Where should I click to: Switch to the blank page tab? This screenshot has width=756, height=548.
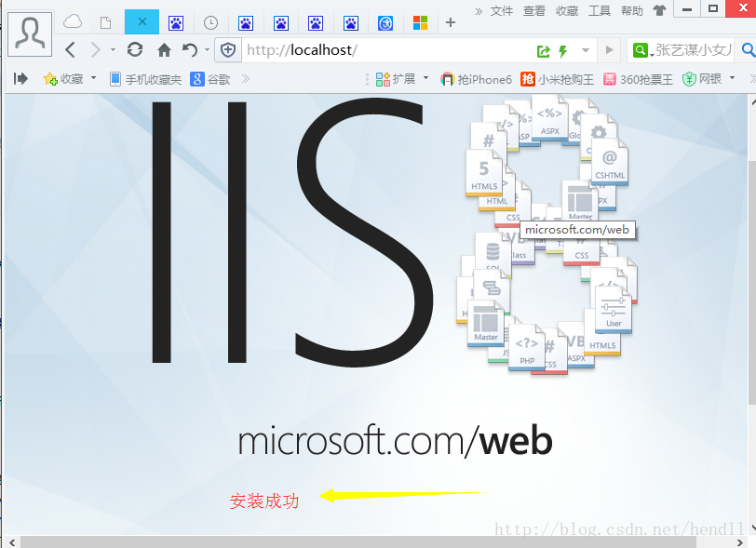tap(105, 22)
